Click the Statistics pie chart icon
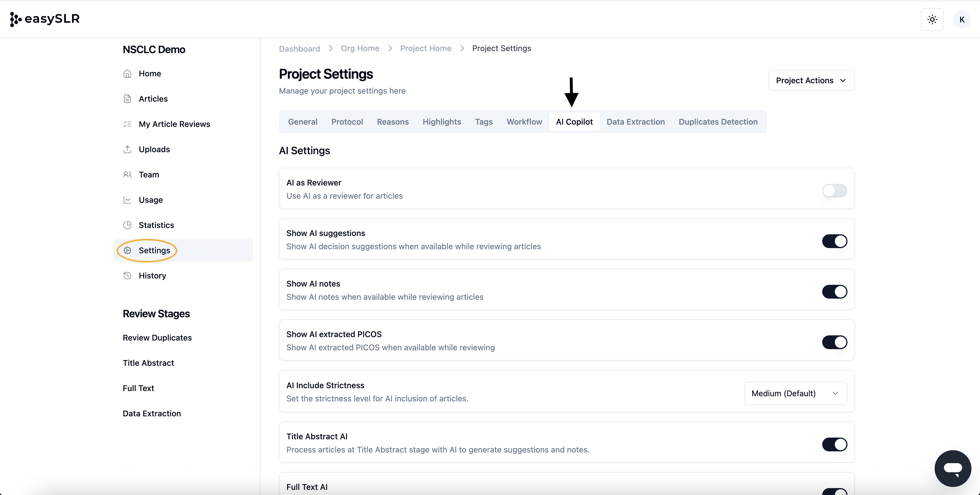This screenshot has height=495, width=980. [127, 225]
